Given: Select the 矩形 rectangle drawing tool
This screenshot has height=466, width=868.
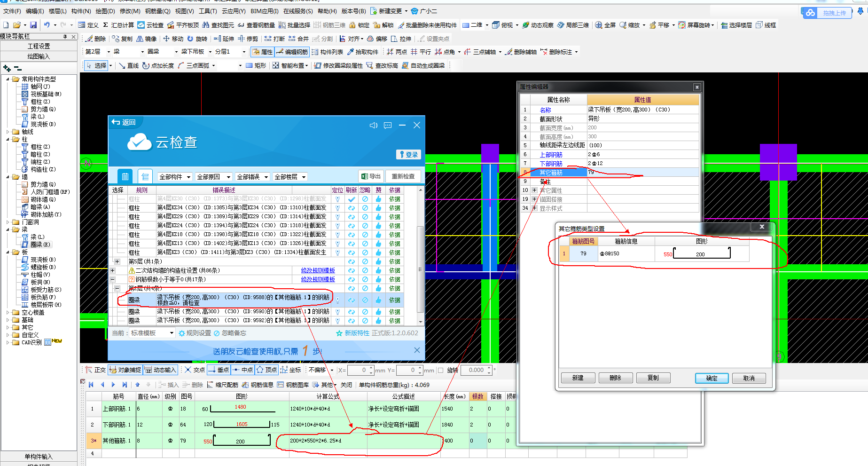Looking at the screenshot, I should coord(256,65).
